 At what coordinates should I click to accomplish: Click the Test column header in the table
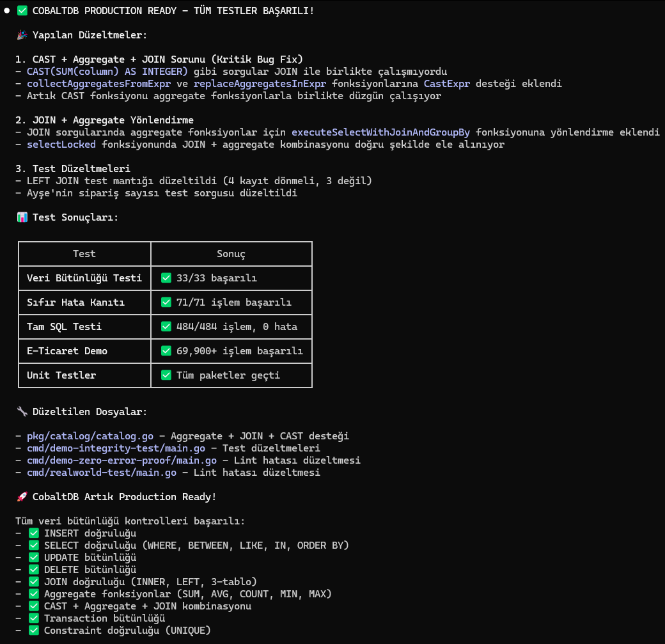[84, 254]
